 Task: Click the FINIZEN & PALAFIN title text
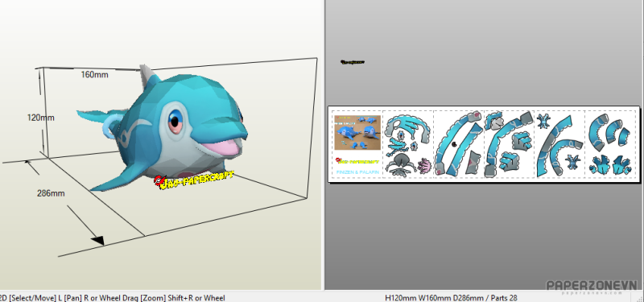point(357,172)
